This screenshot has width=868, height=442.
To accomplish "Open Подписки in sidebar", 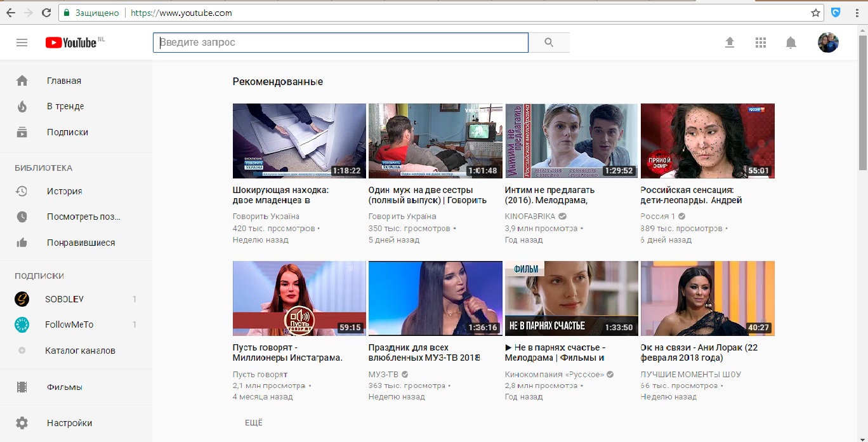I will click(x=67, y=133).
